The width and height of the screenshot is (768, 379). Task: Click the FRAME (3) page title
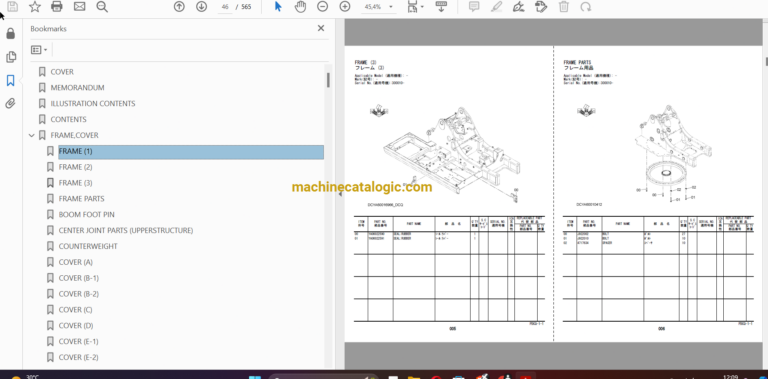point(365,62)
